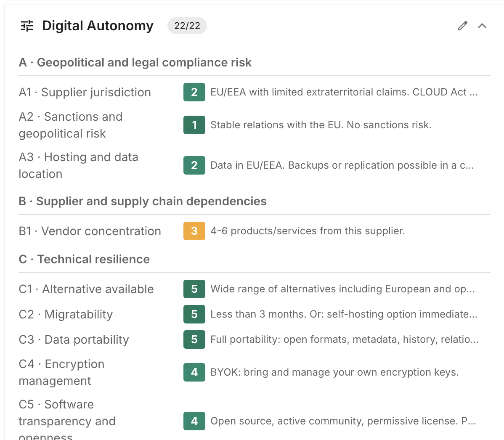Click the C2 Migratability label
Viewport: 504px width, 440px height.
[66, 314]
